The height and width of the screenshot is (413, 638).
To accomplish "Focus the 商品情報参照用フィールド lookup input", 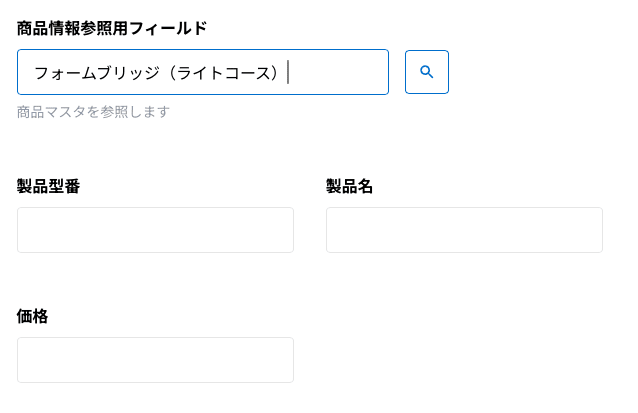I will point(202,72).
